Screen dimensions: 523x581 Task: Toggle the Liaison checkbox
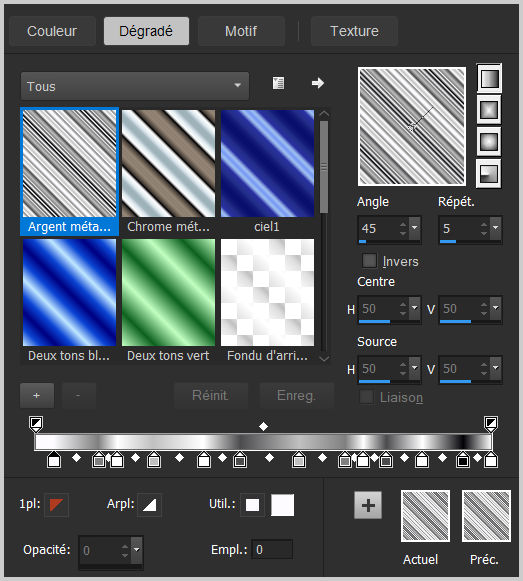coord(367,397)
